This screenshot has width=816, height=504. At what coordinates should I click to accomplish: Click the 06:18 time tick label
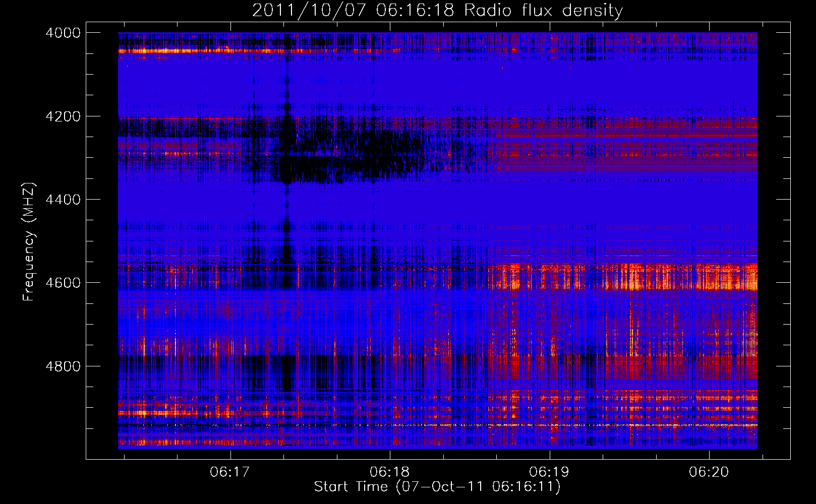(390, 472)
